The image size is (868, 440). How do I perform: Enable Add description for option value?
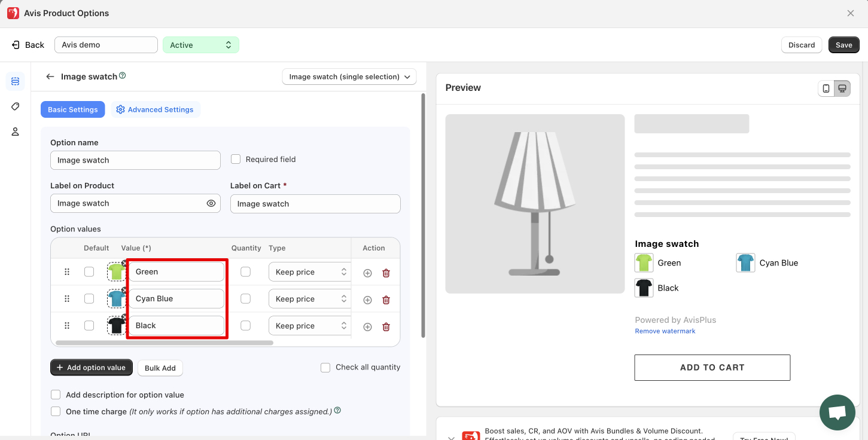[x=56, y=395]
